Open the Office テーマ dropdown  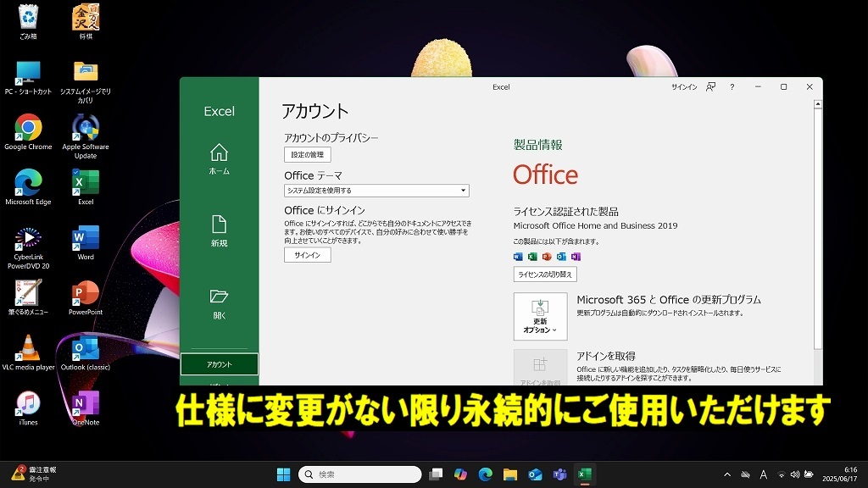click(376, 191)
